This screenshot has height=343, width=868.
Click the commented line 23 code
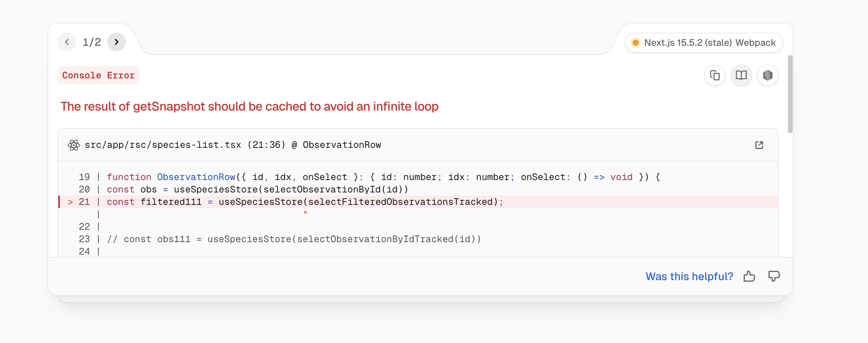coord(294,239)
